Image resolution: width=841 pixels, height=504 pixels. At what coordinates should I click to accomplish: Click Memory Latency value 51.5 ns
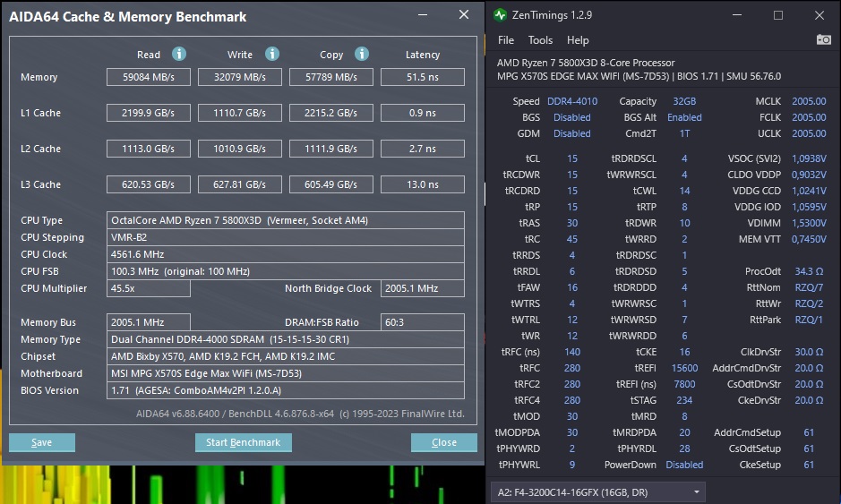click(423, 77)
